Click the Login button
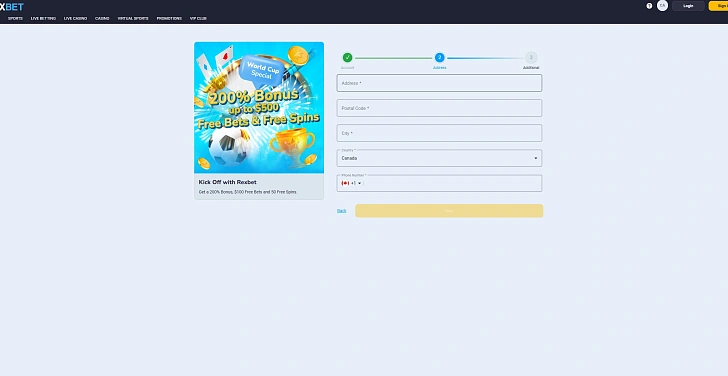Screen dimensions: 728x376 click(688, 6)
